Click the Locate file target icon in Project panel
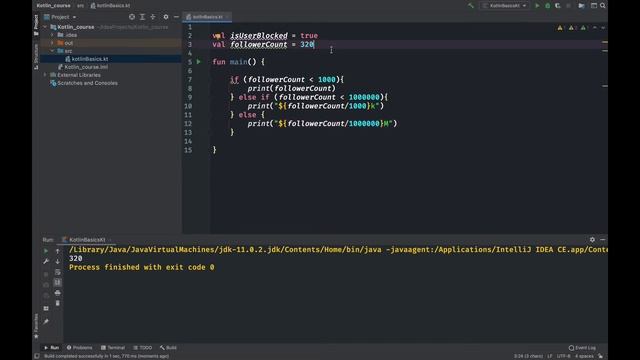640x360 pixels. tap(132, 17)
